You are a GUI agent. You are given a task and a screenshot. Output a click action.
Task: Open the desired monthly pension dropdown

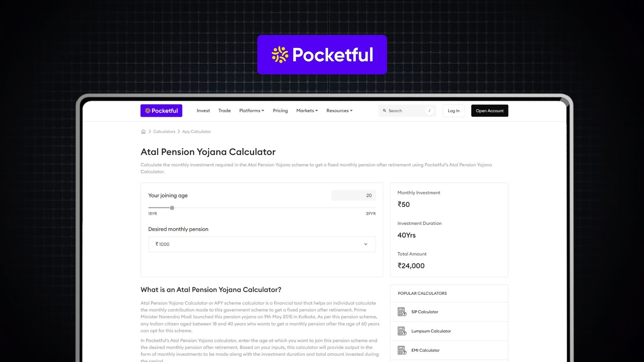[262, 244]
